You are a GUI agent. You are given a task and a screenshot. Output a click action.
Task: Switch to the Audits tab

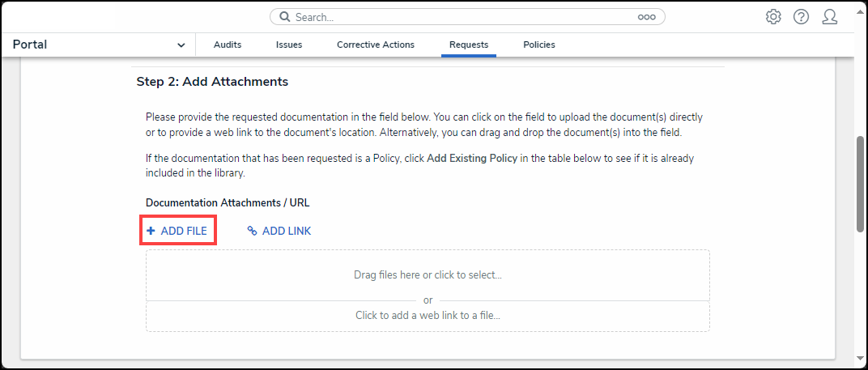tap(228, 45)
